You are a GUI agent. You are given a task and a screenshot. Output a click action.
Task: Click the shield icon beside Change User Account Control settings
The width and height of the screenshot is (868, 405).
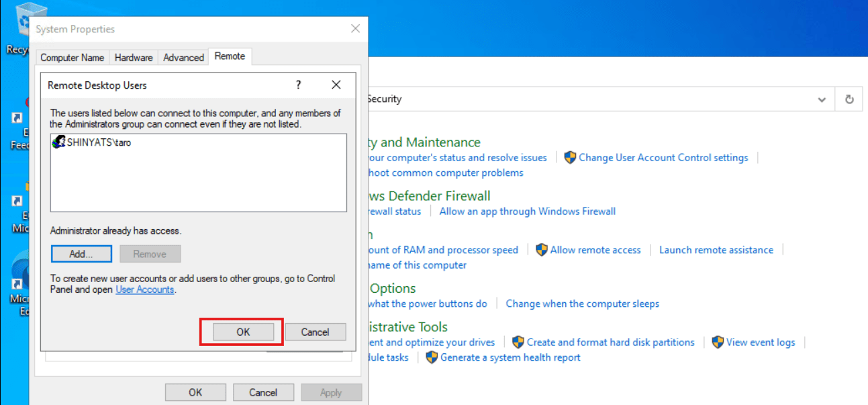(x=571, y=158)
